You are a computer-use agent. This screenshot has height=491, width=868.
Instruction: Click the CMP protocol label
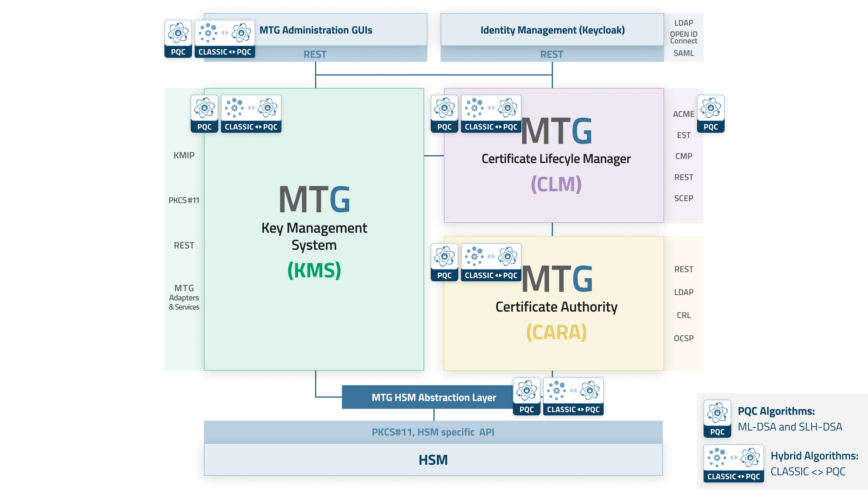(x=684, y=156)
